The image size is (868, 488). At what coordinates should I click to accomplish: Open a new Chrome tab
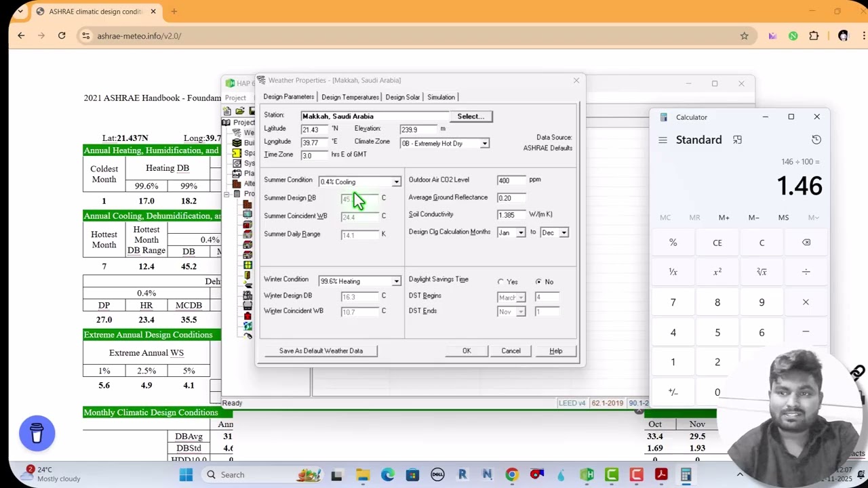click(174, 12)
